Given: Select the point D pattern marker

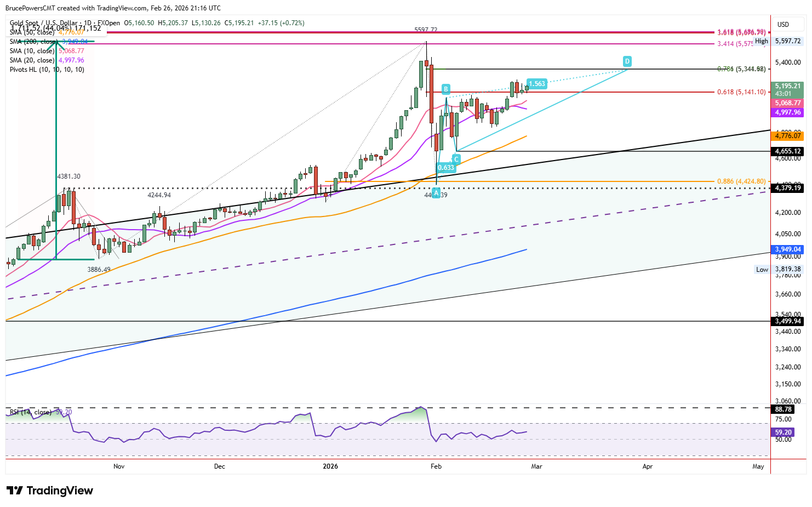Looking at the screenshot, I should pos(627,61).
